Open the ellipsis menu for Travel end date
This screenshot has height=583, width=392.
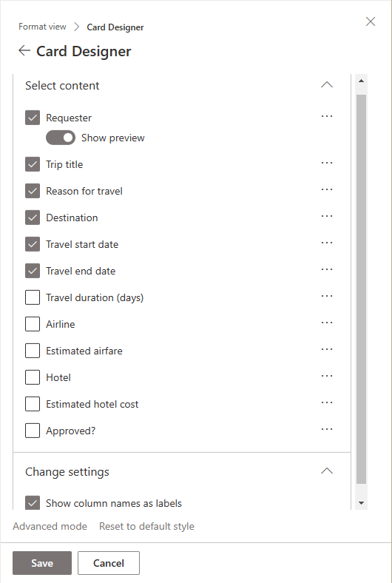tap(327, 269)
